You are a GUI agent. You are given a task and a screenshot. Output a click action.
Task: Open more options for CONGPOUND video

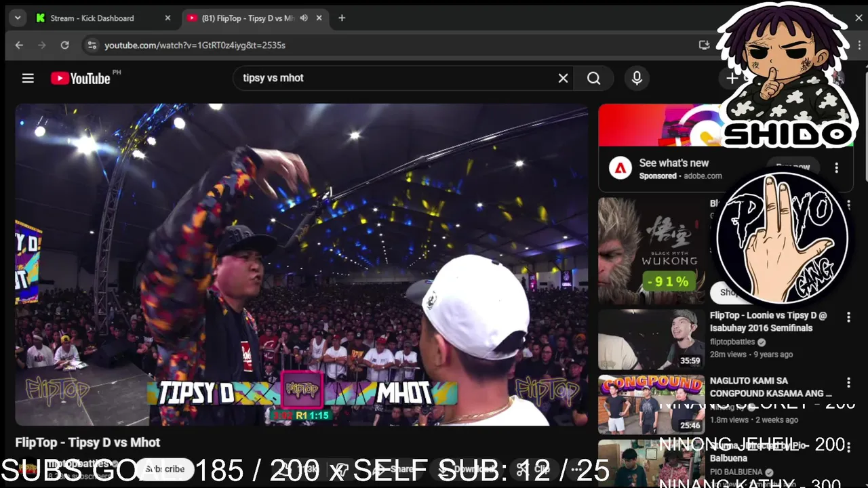(848, 382)
